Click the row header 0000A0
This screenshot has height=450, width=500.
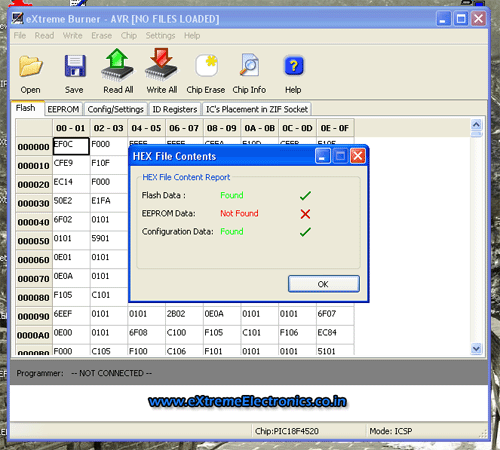(34, 335)
